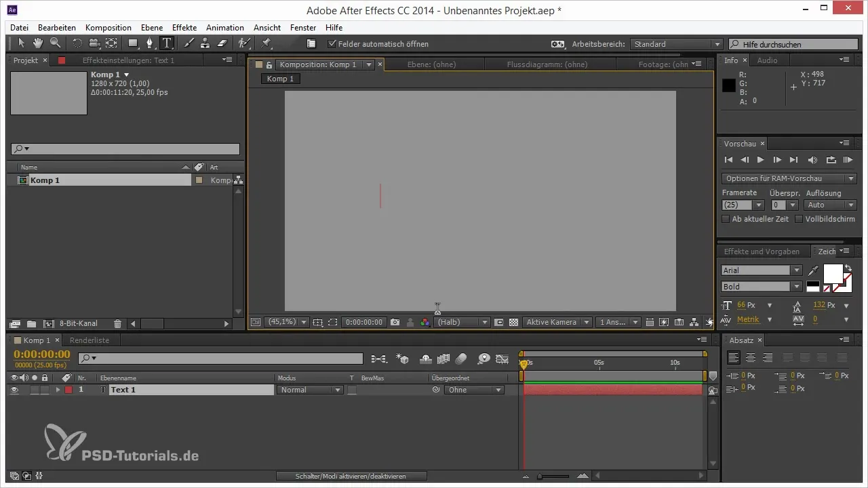The image size is (868, 488).
Task: Click the show channel RGB icon
Action: tap(425, 323)
